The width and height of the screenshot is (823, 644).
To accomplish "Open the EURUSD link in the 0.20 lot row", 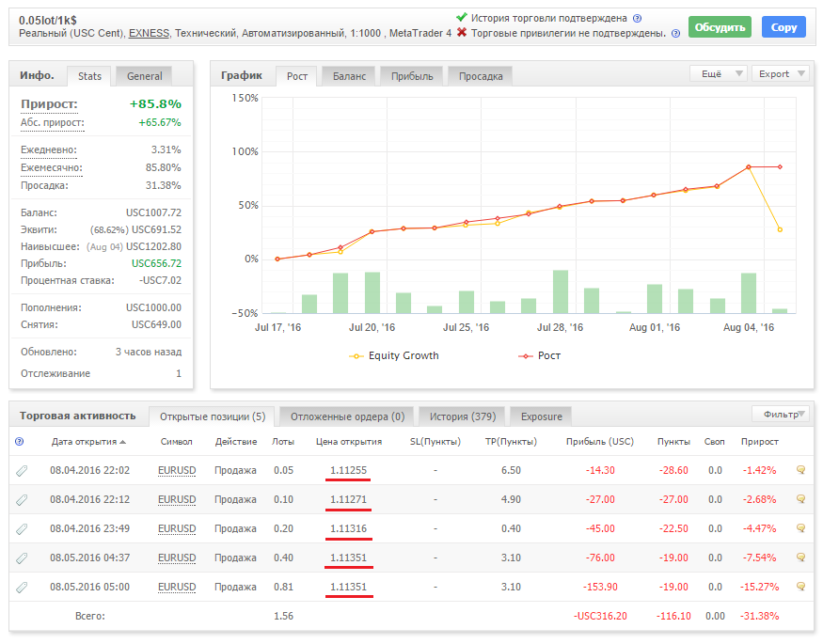I will pyautogui.click(x=177, y=528).
